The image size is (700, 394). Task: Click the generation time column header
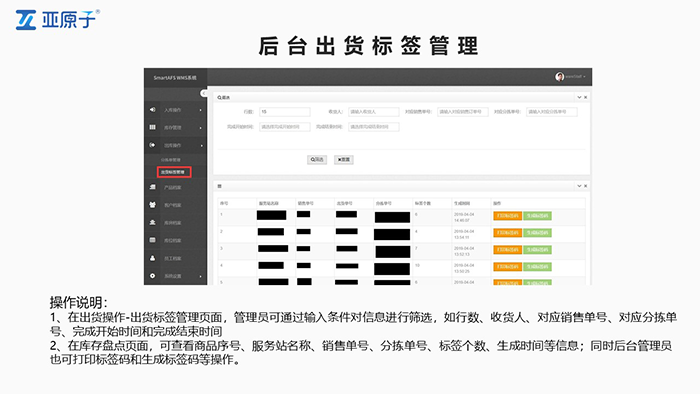click(462, 203)
